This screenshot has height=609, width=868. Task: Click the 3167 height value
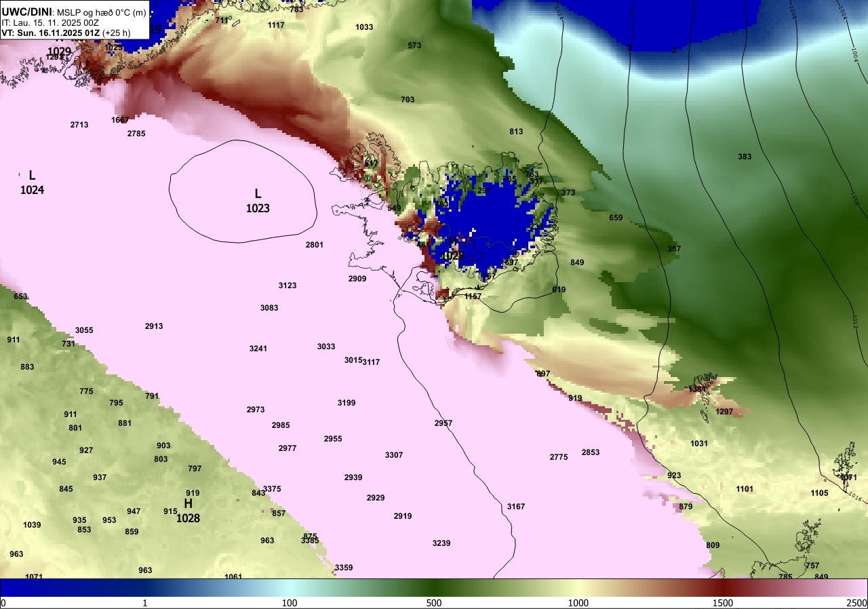[516, 507]
